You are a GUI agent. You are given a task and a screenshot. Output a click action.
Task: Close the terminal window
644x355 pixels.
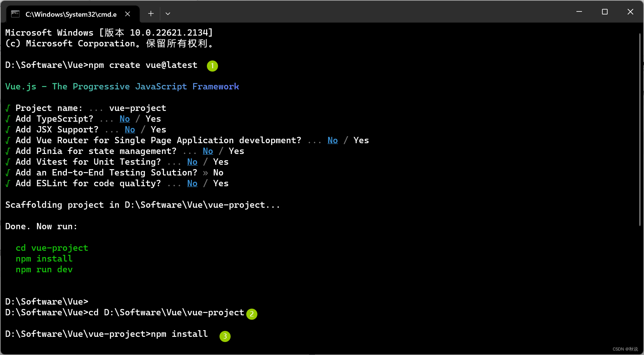click(x=630, y=12)
